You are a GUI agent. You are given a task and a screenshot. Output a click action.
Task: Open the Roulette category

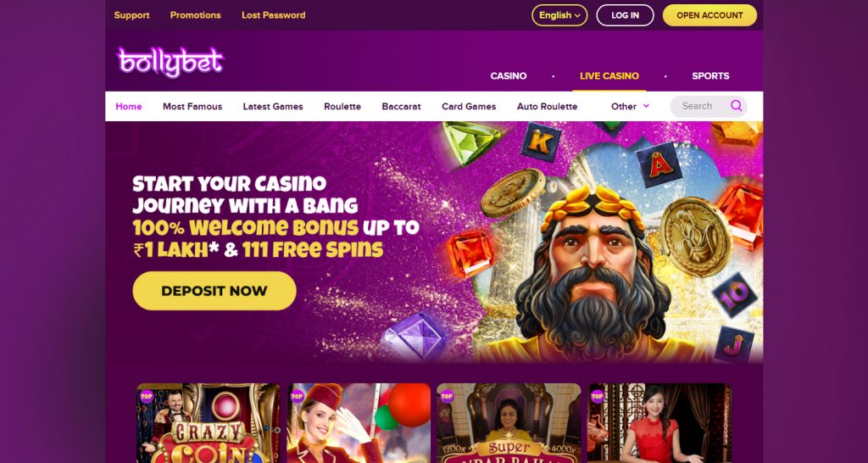coord(342,106)
